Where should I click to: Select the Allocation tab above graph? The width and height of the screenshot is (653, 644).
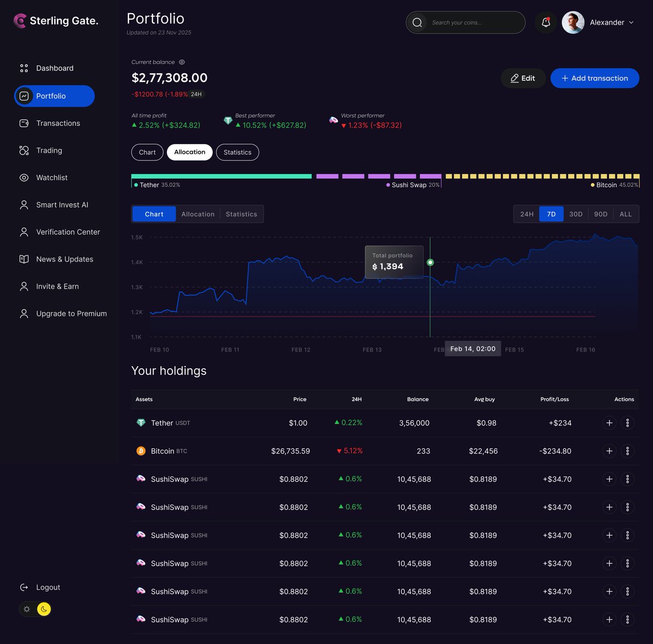(198, 214)
